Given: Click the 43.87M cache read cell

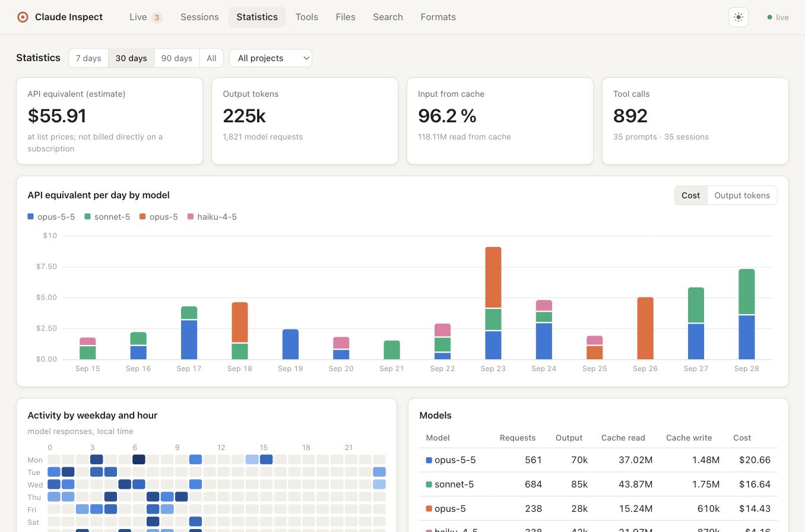Looking at the screenshot, I should click(x=635, y=484).
